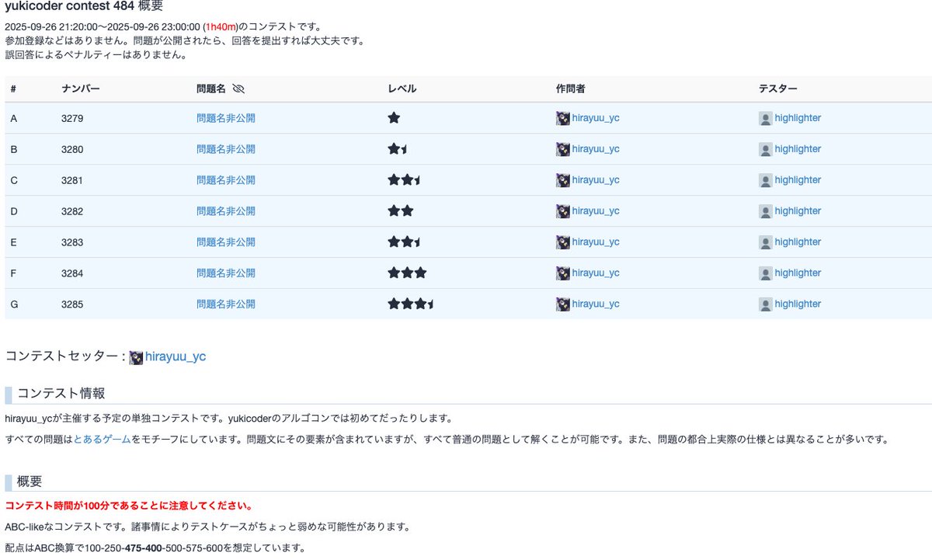Click highlighter avatar icon in row G
Screen dimensions: 932x560
coord(766,304)
